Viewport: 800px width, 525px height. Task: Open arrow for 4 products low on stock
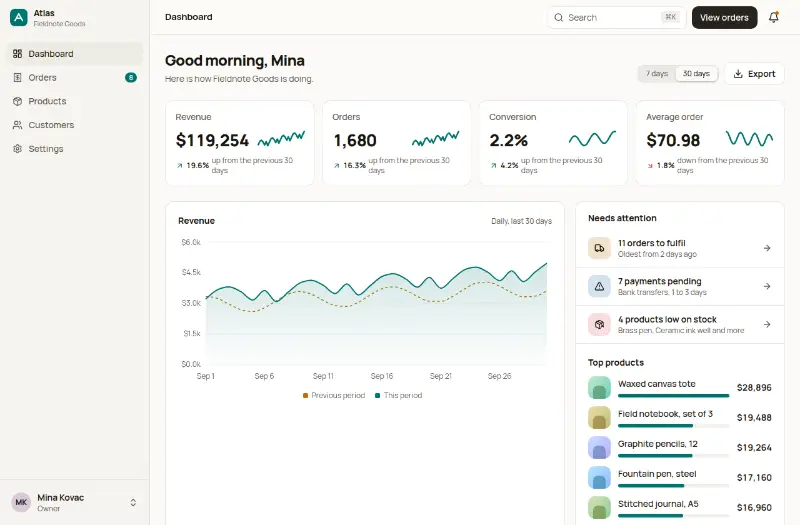click(767, 324)
